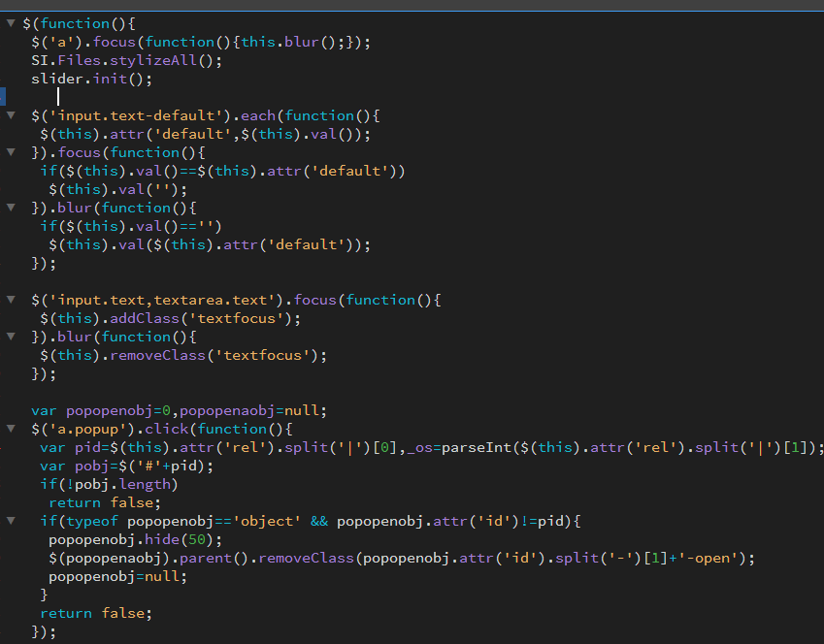Viewport: 824px width, 644px height.
Task: Click the if(!pobj.length) line
Action: coord(109,484)
